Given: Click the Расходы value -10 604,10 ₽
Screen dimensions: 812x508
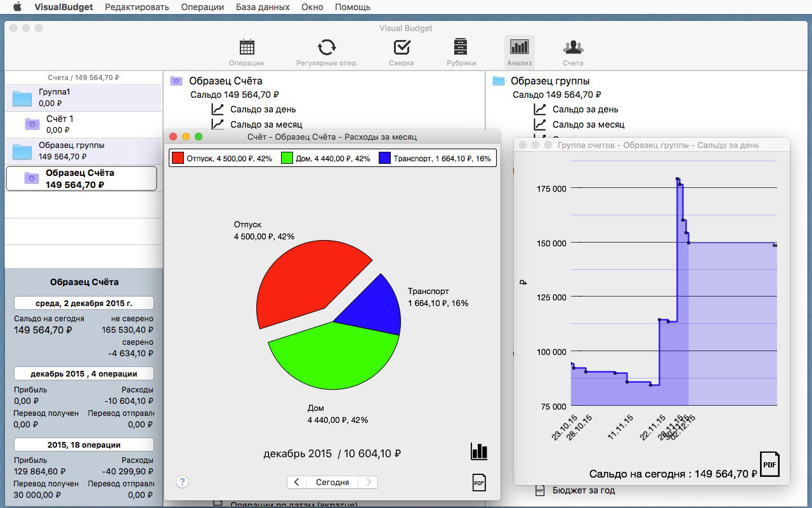Looking at the screenshot, I should (129, 401).
